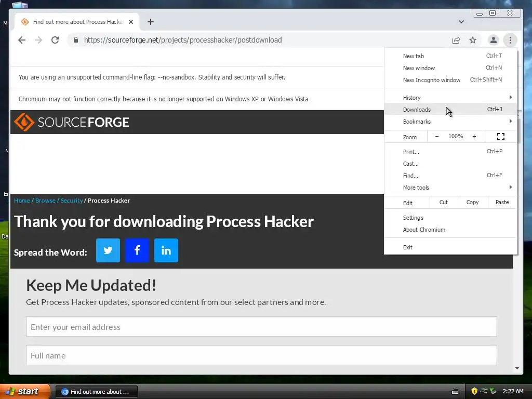Expand the More tools submenu

(450, 187)
